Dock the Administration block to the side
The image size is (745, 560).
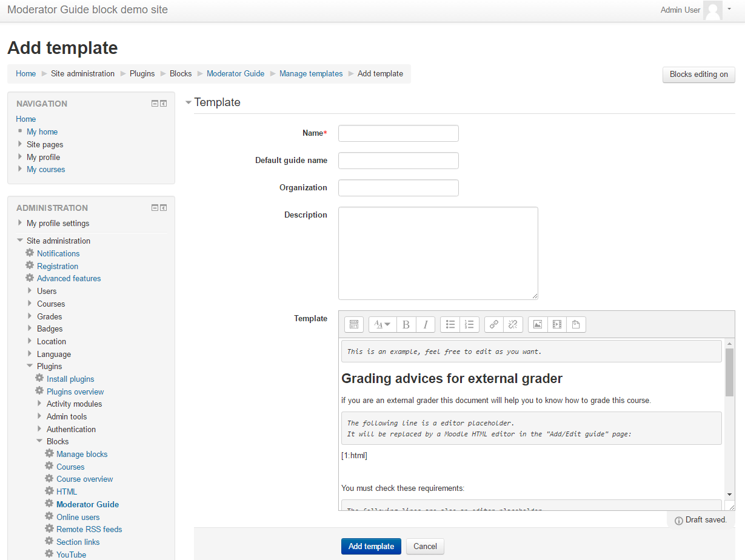[163, 207]
